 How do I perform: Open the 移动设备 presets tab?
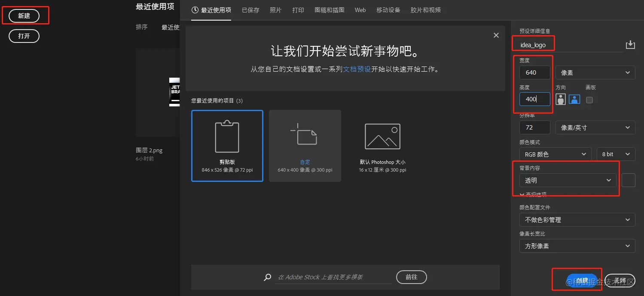click(x=388, y=10)
